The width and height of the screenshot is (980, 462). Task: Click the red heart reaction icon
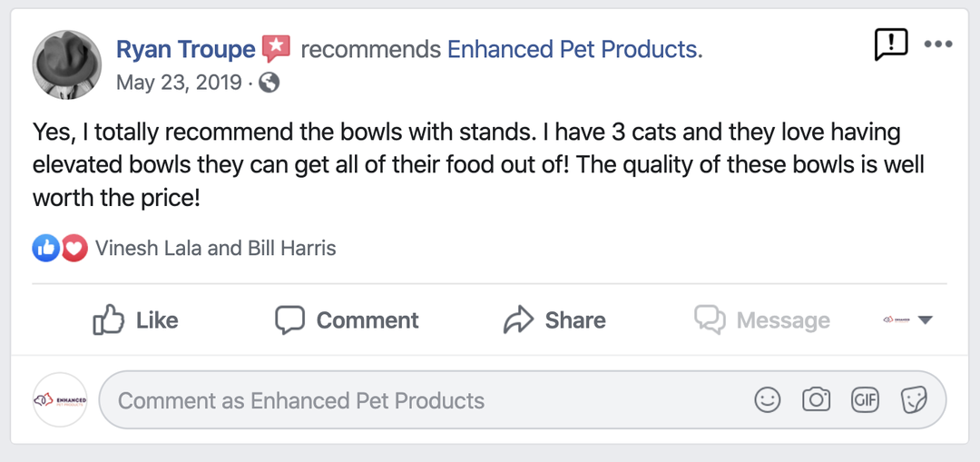click(73, 248)
